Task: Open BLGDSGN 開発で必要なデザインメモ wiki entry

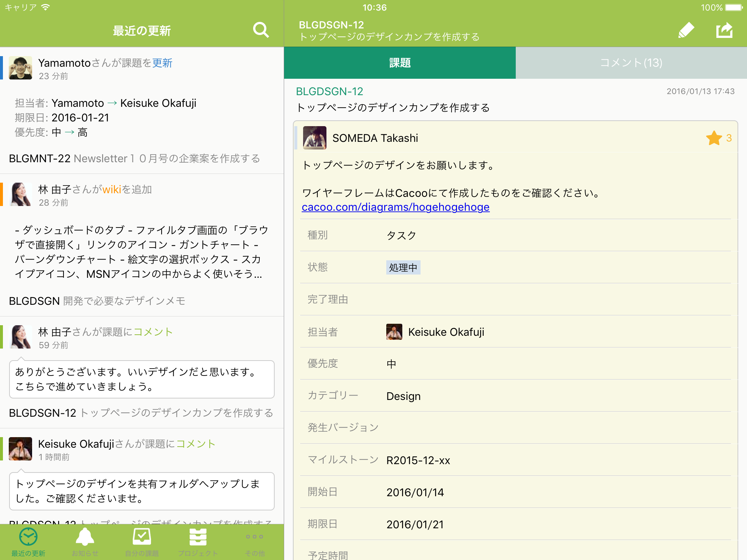Action: (97, 301)
